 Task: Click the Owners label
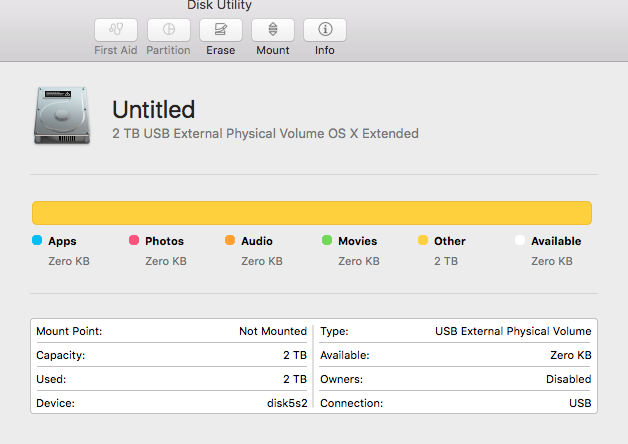point(341,379)
